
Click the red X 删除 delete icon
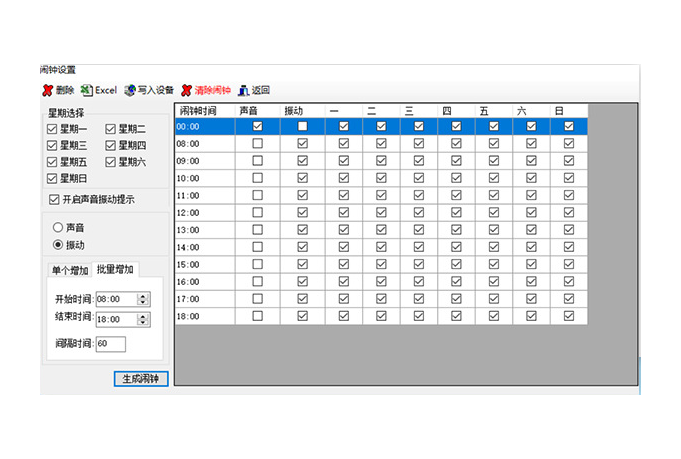pyautogui.click(x=47, y=90)
